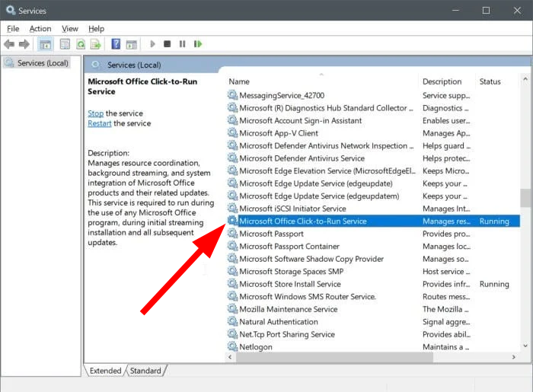Click the gear icon beside Netlogon
Screen dimensions: 533x392
[232, 346]
